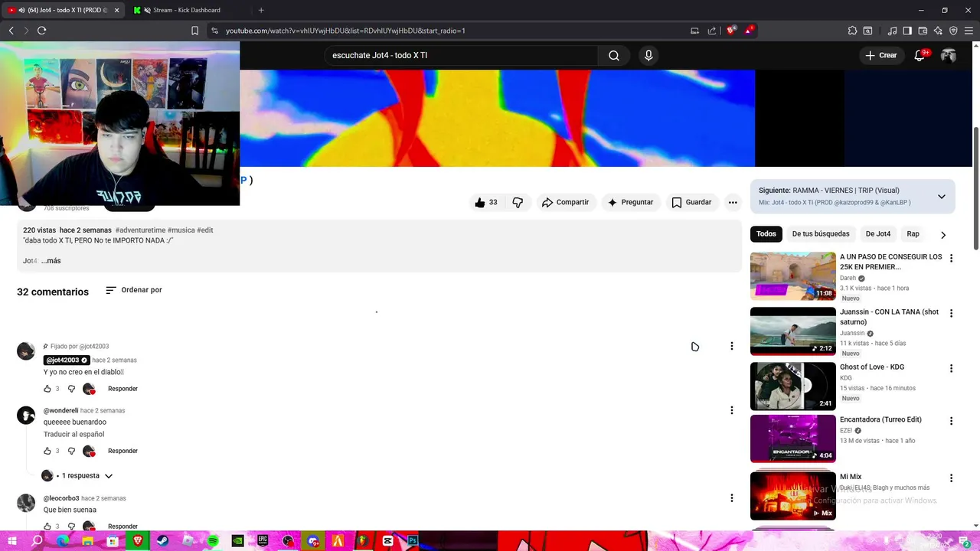Click the Guardar button
Screen dimensions: 980x551
click(691, 202)
